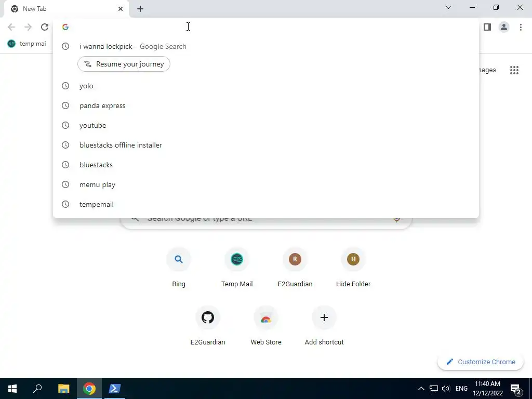Select the New Tab tab
532x399 pixels.
(66, 9)
